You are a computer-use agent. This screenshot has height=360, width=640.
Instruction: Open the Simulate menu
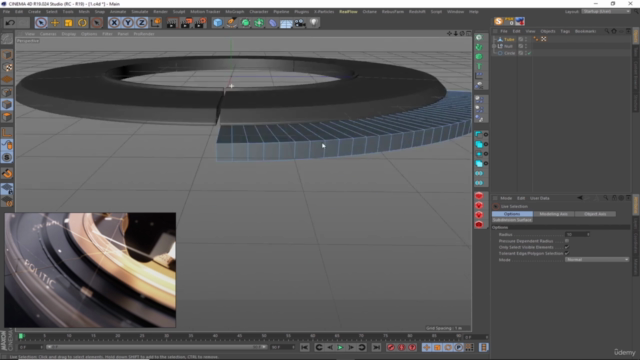tap(140, 12)
